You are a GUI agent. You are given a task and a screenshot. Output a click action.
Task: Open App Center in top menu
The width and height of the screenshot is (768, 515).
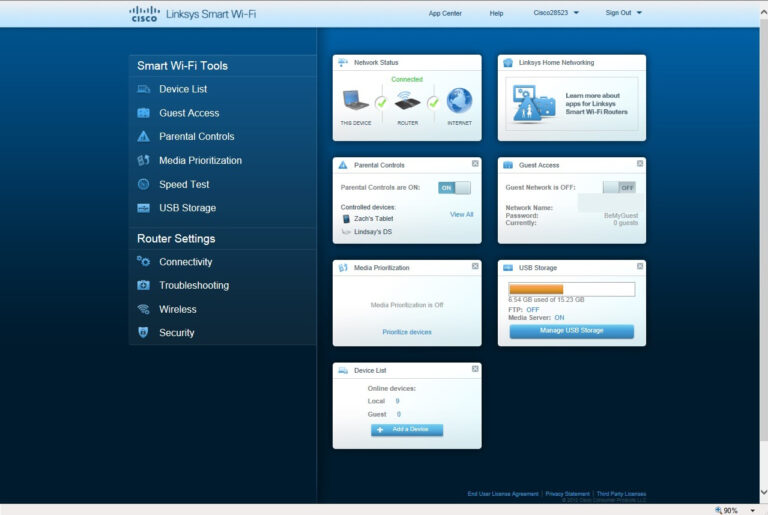pyautogui.click(x=445, y=13)
